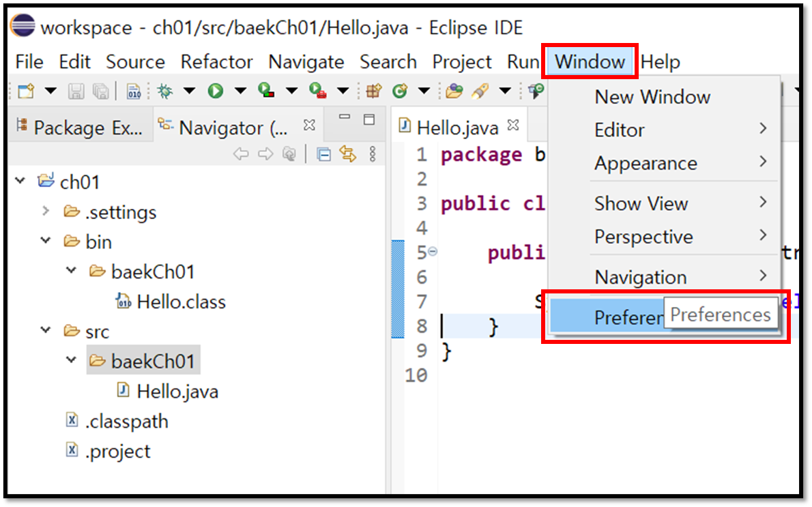Minimize the Navigator view panel
This screenshot has height=507, width=812.
(345, 117)
